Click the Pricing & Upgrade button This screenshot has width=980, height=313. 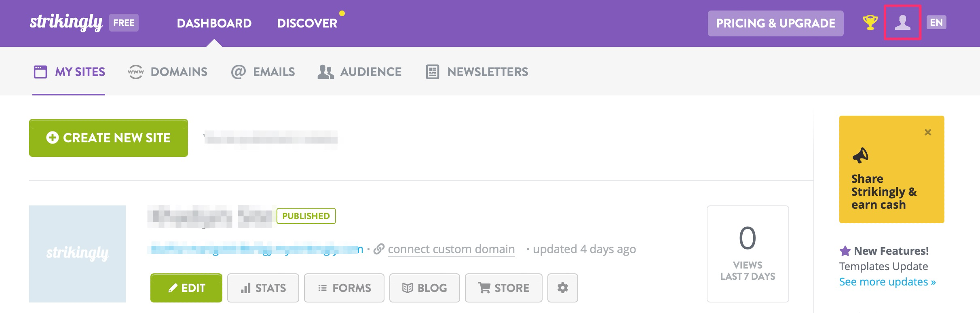point(775,23)
